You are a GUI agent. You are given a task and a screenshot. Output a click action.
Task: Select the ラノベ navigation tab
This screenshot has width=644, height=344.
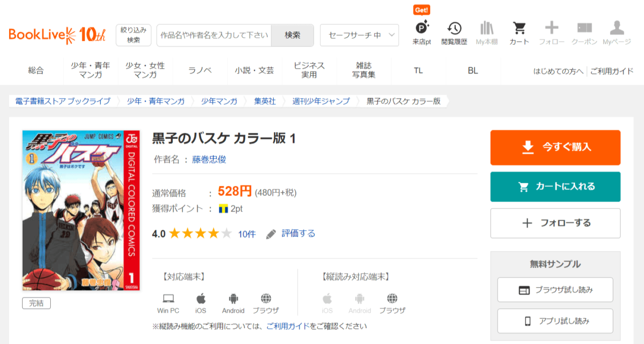[x=200, y=71]
